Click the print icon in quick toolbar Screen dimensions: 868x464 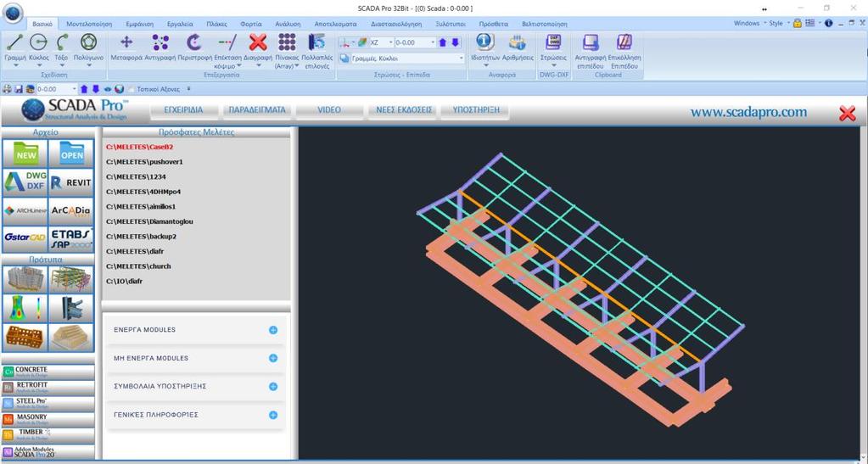pyautogui.click(x=7, y=88)
